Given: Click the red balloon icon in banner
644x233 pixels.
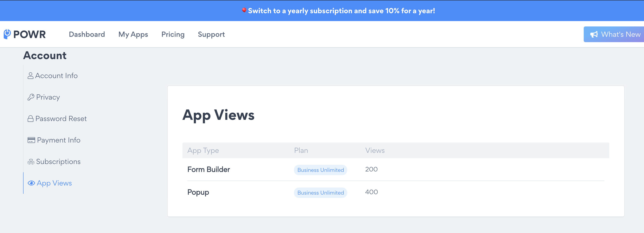Looking at the screenshot, I should click(x=244, y=10).
